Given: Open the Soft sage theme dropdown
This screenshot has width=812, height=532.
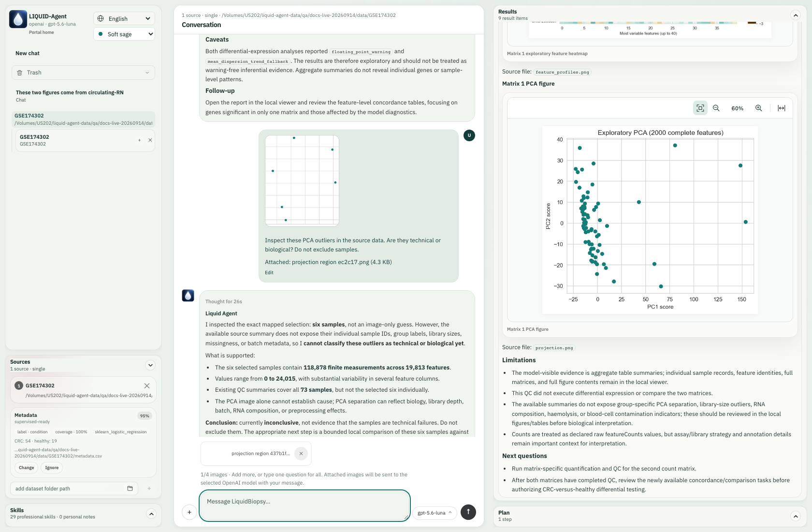Looking at the screenshot, I should 124,34.
